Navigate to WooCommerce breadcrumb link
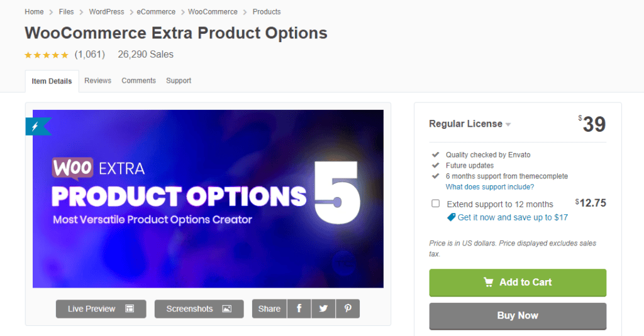This screenshot has height=336, width=644. pos(213,12)
